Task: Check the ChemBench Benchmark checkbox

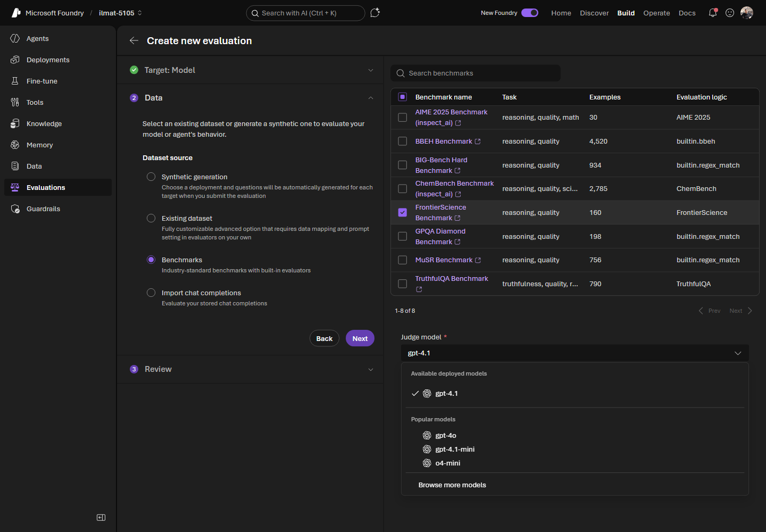Action: point(403,189)
